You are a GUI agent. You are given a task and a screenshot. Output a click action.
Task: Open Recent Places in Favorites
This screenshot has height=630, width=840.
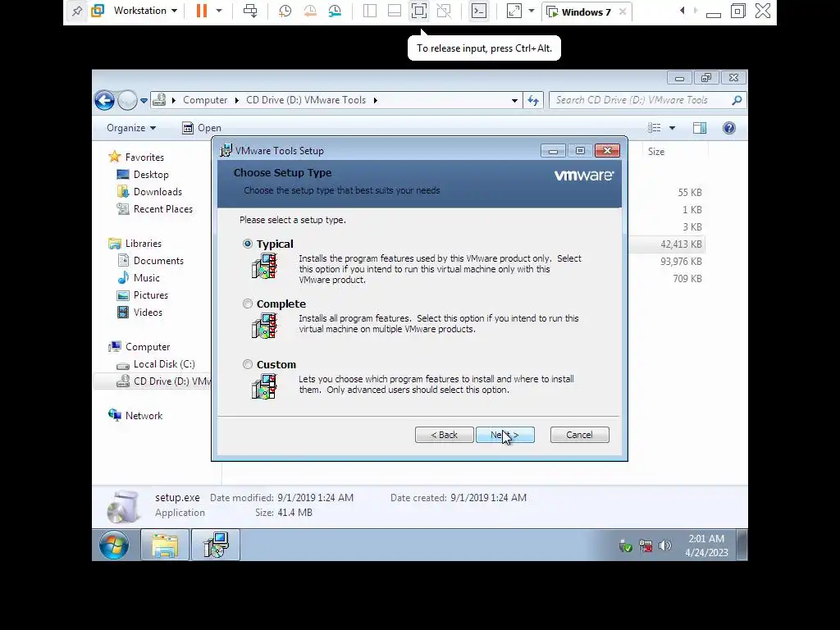[163, 209]
